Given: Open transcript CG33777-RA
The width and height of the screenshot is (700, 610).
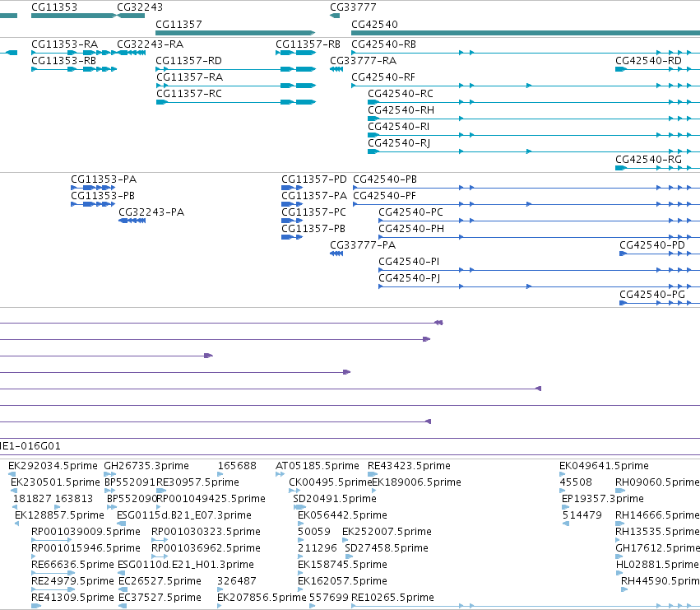Looking at the screenshot, I should coord(363,61).
